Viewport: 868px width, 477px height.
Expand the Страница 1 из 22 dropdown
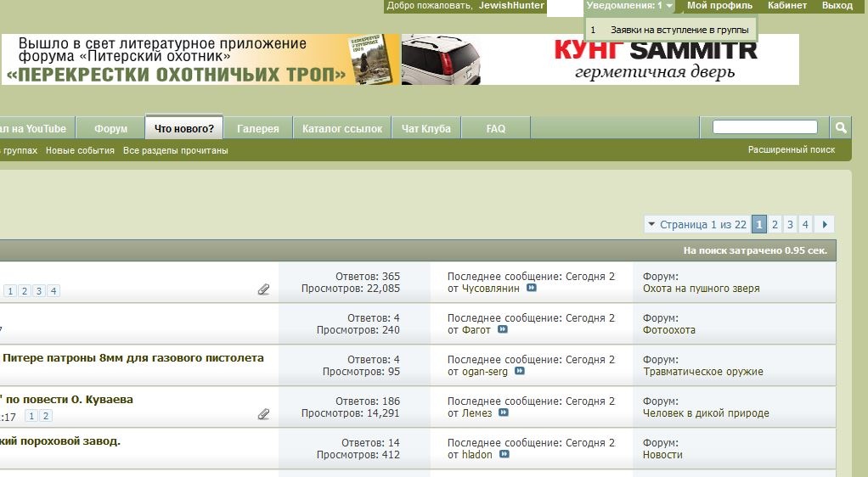(696, 225)
